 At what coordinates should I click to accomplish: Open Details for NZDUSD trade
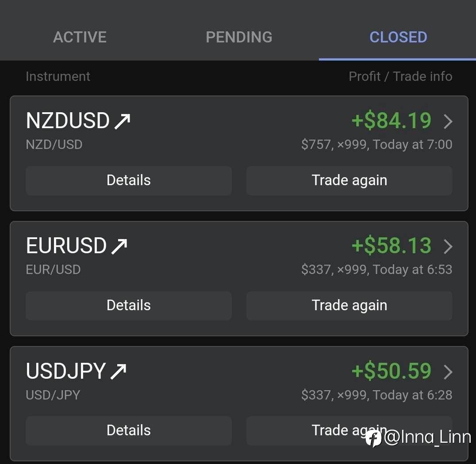(x=128, y=180)
